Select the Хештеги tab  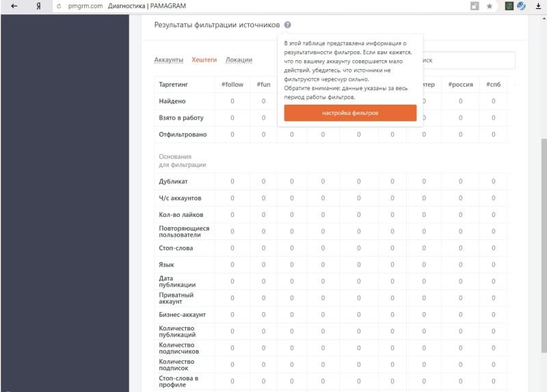204,60
